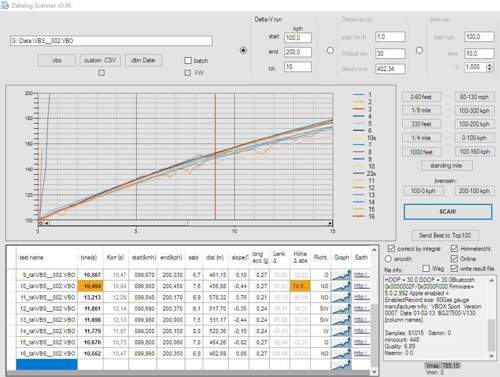Open graph thumbnail for row 10_tal VBS__002.VBO

point(341,286)
